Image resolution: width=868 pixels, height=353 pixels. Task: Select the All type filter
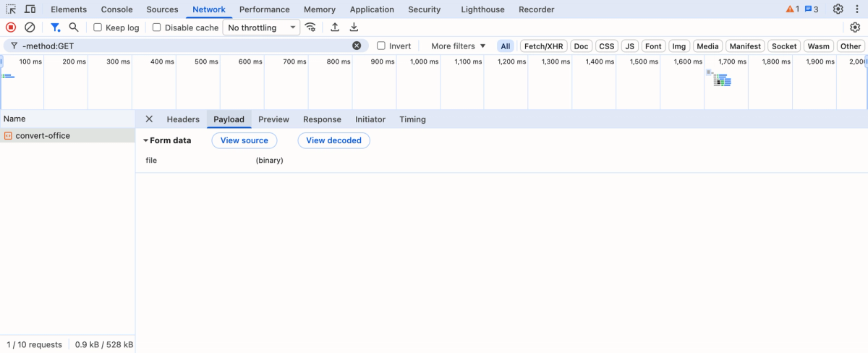click(x=505, y=46)
